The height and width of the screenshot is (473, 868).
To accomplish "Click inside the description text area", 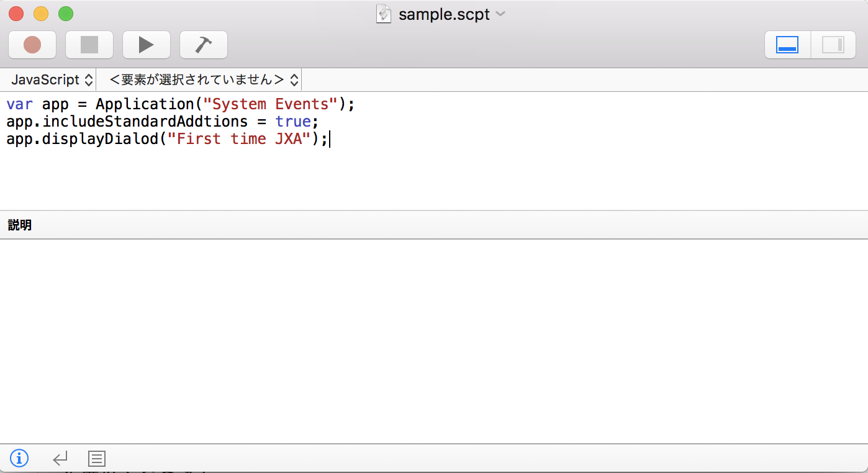I will coord(433,340).
